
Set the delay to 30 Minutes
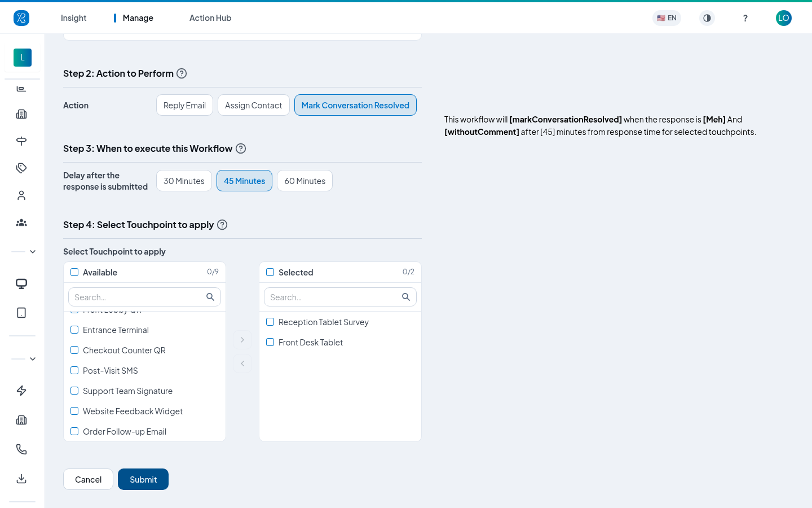pyautogui.click(x=184, y=181)
